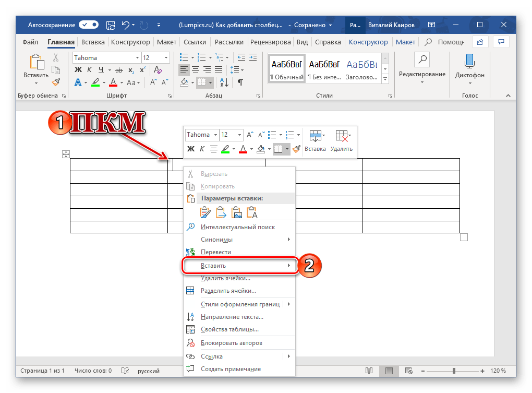Expand the Вставка dropdown in the mini toolbar

tap(315, 141)
